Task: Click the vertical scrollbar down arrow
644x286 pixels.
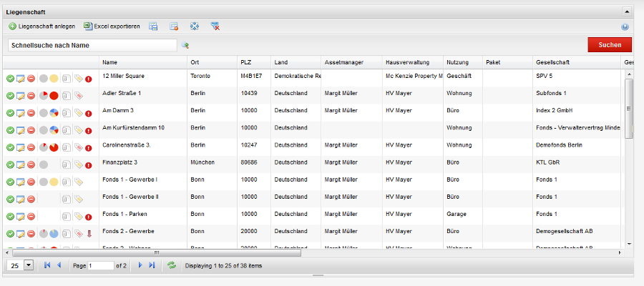Action: point(628,244)
